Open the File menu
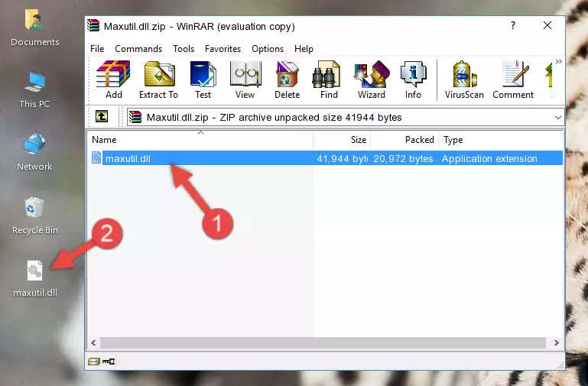Image resolution: width=588 pixels, height=386 pixels. click(97, 49)
